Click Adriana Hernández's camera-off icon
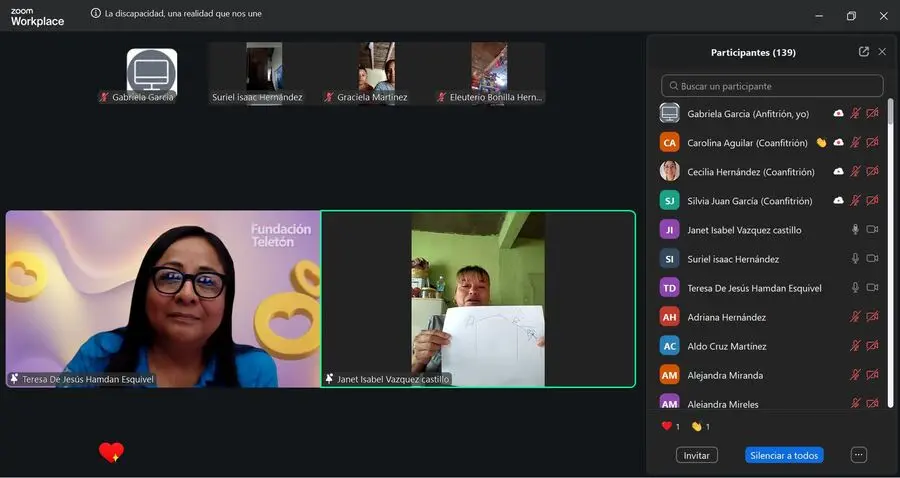900x478 pixels. click(872, 317)
